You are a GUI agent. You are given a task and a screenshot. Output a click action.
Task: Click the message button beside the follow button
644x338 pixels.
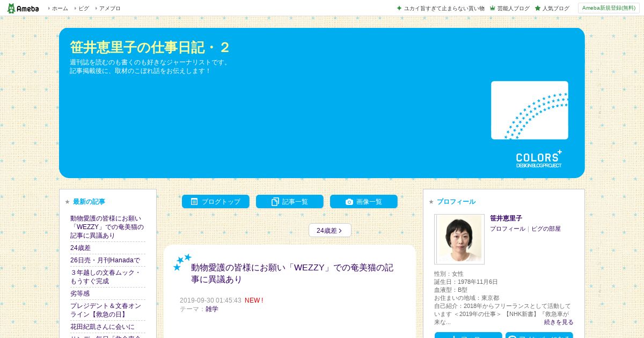[x=539, y=336]
